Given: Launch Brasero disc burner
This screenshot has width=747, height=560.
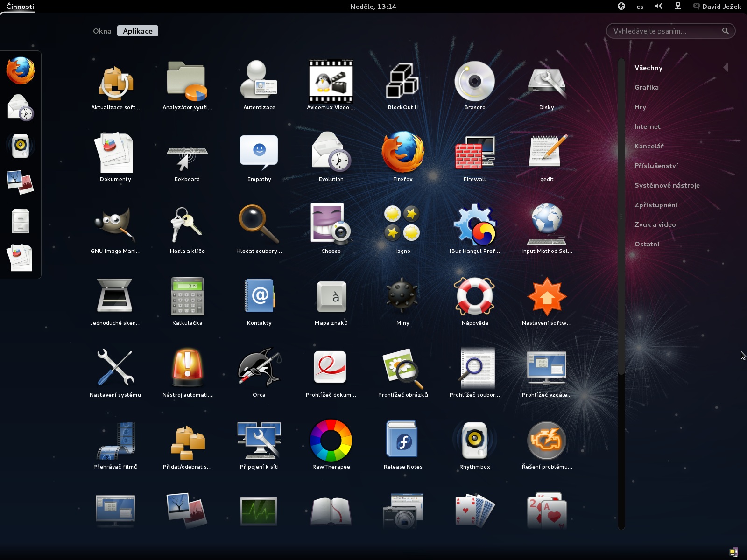Looking at the screenshot, I should pos(475,82).
